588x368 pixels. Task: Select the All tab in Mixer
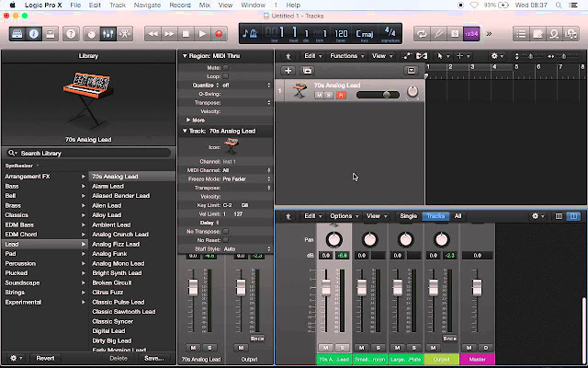tap(458, 216)
